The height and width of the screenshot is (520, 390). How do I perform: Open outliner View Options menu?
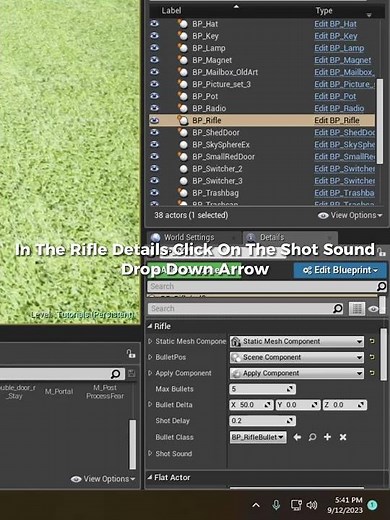tap(350, 215)
